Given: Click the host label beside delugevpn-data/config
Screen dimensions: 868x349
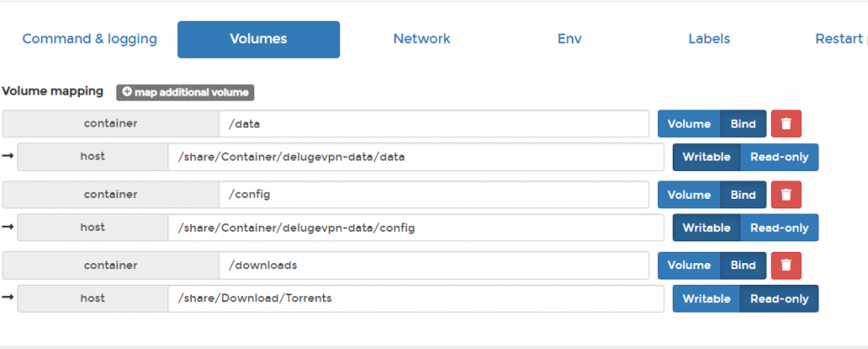Looking at the screenshot, I should tap(93, 227).
